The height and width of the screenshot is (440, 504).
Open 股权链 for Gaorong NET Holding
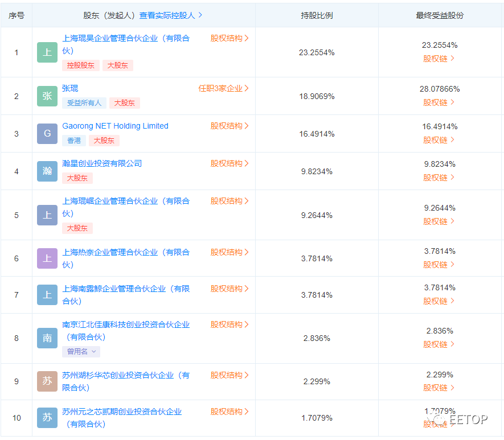(x=436, y=139)
